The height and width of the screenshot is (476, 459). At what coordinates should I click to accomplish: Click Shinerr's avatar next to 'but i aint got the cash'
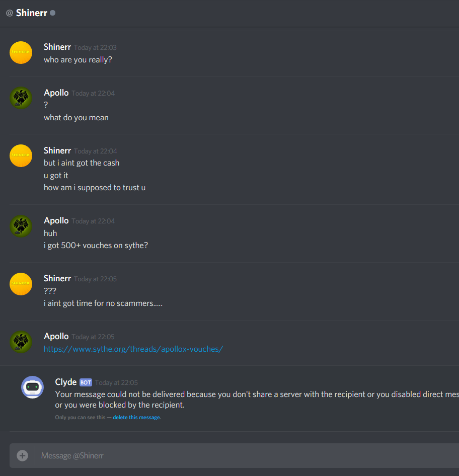(x=21, y=156)
